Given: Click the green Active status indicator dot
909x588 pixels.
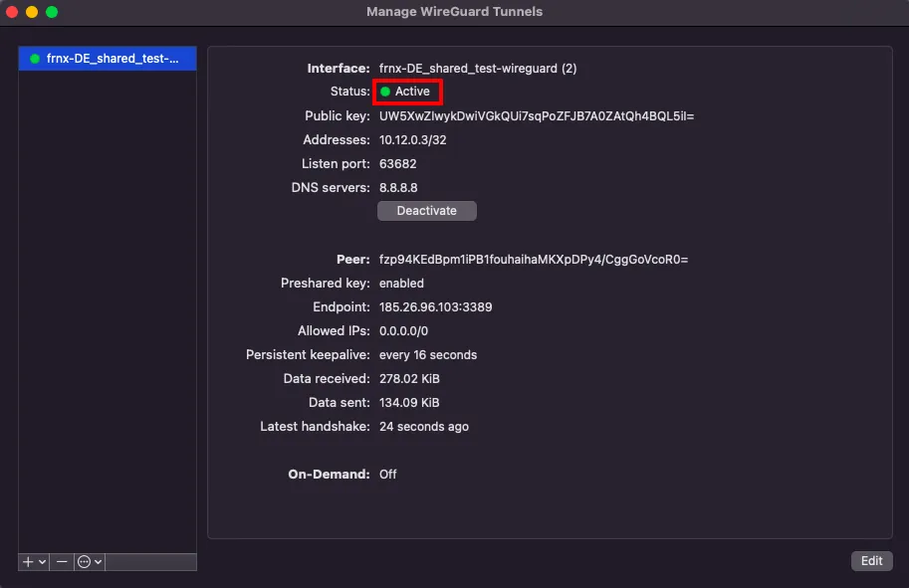Looking at the screenshot, I should click(x=385, y=92).
